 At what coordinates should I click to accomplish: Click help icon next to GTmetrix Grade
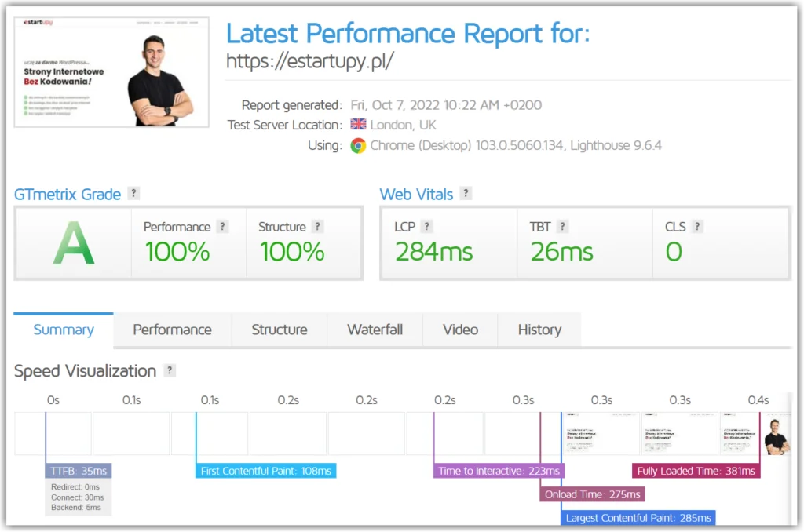[134, 193]
